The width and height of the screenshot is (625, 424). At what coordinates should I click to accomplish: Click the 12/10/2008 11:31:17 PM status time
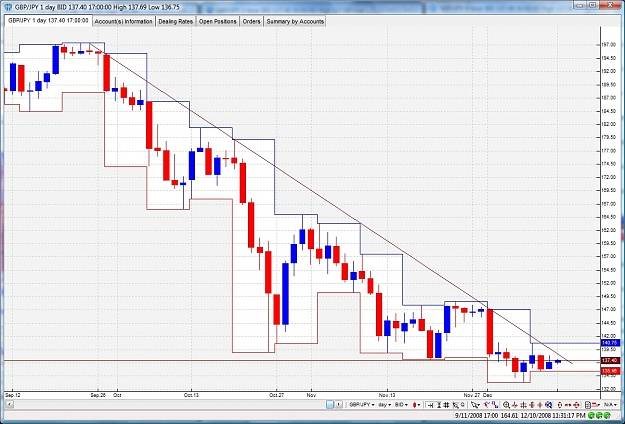(553, 416)
